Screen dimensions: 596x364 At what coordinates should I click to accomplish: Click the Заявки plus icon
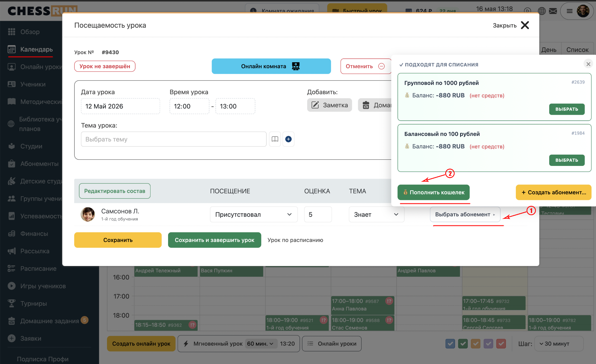[x=11, y=338]
